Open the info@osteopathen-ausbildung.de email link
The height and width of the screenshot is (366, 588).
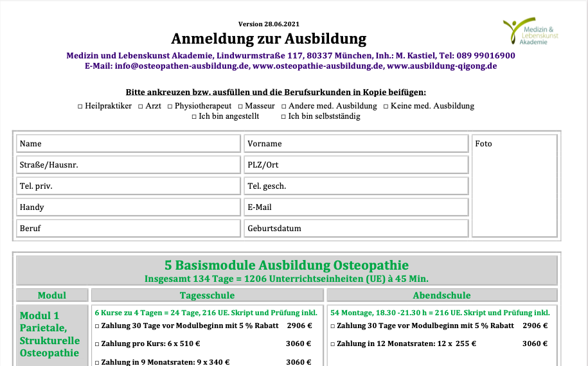tap(182, 66)
